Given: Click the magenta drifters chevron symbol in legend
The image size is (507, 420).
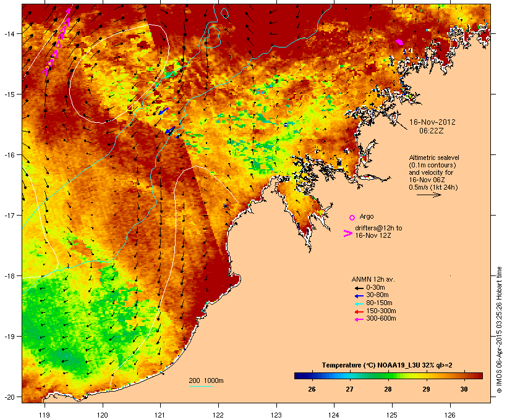Looking at the screenshot, I should click(x=347, y=233).
